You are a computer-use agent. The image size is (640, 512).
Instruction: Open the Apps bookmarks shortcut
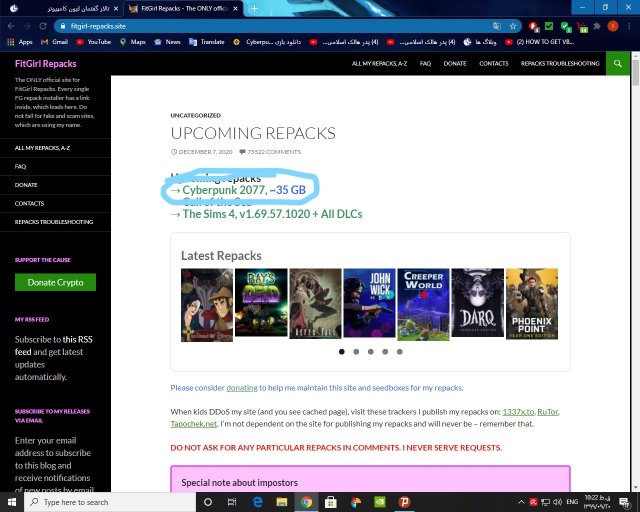[20, 42]
